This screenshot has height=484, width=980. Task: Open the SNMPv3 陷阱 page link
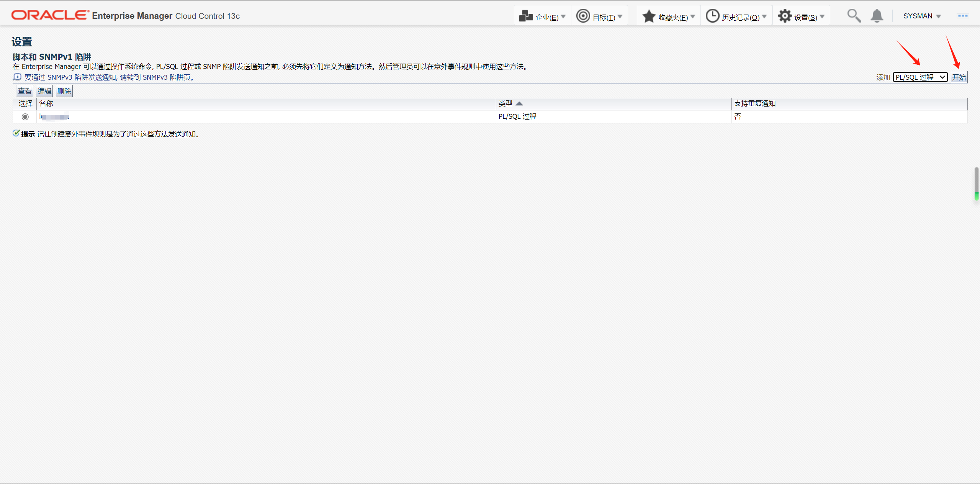pyautogui.click(x=166, y=77)
